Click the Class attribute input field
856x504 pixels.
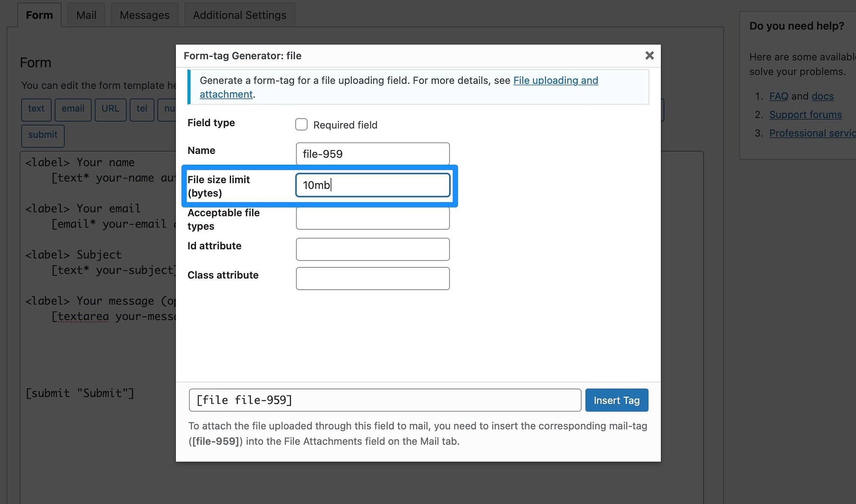point(373,278)
